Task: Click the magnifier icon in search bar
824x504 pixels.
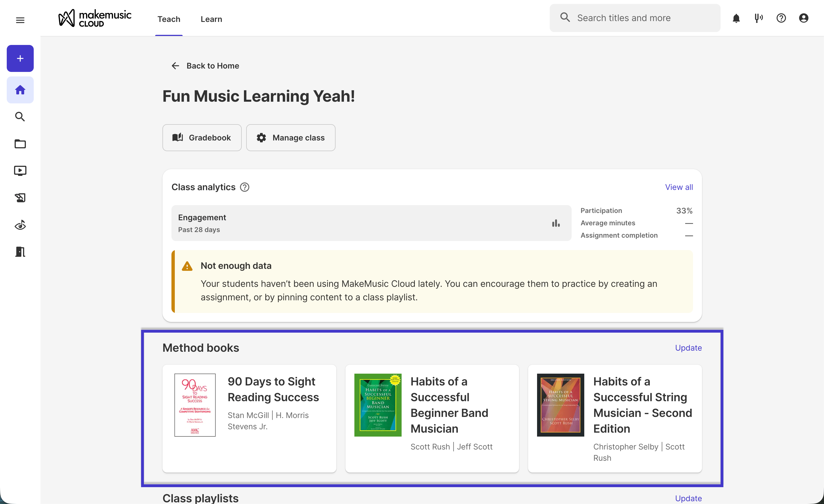Action: click(565, 17)
